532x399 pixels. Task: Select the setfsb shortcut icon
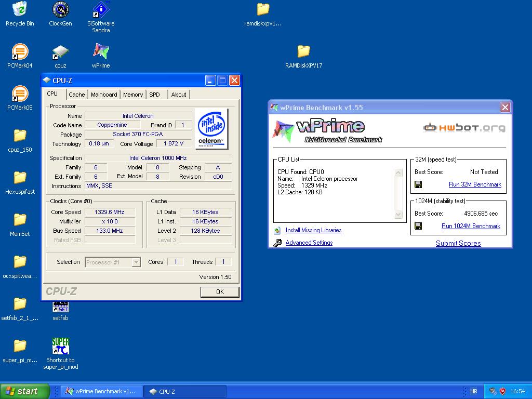[x=60, y=307]
